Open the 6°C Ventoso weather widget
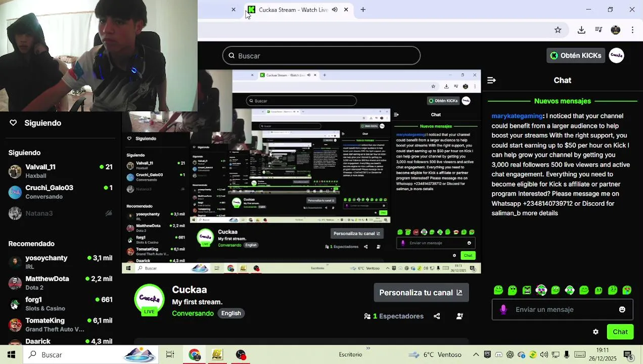This screenshot has width=643, height=364. (436, 354)
